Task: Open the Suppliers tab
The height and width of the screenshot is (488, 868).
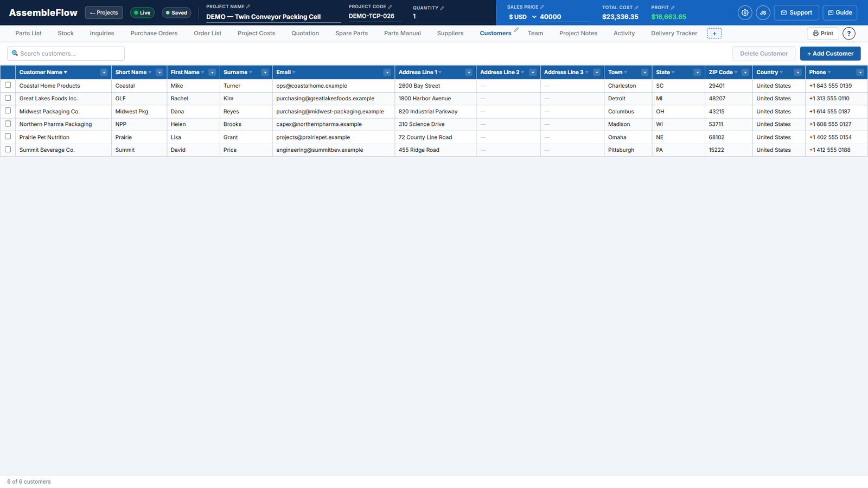Action: [450, 34]
